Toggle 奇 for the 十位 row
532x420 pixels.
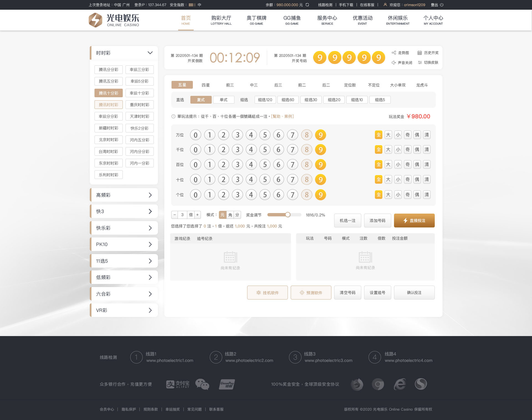pyautogui.click(x=408, y=180)
